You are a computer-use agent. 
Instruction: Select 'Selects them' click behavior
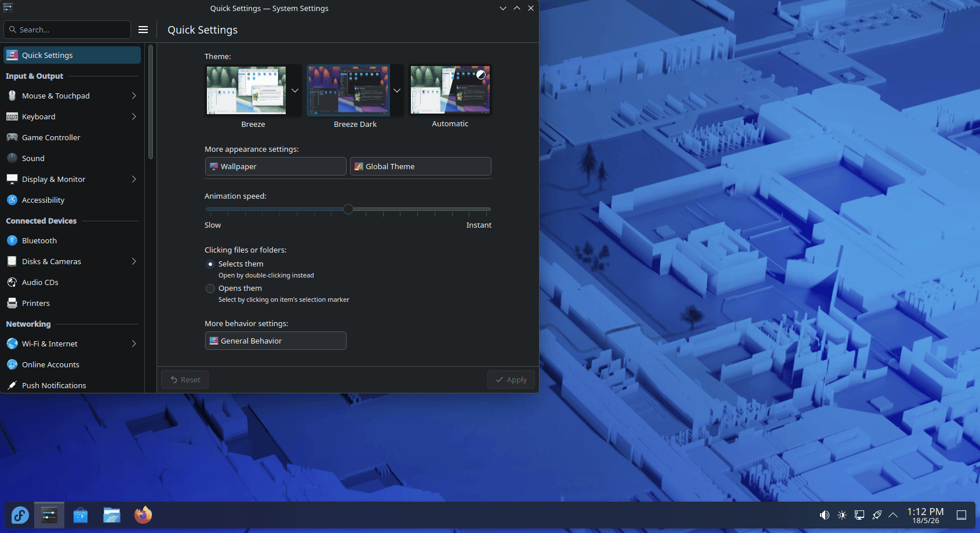(210, 264)
